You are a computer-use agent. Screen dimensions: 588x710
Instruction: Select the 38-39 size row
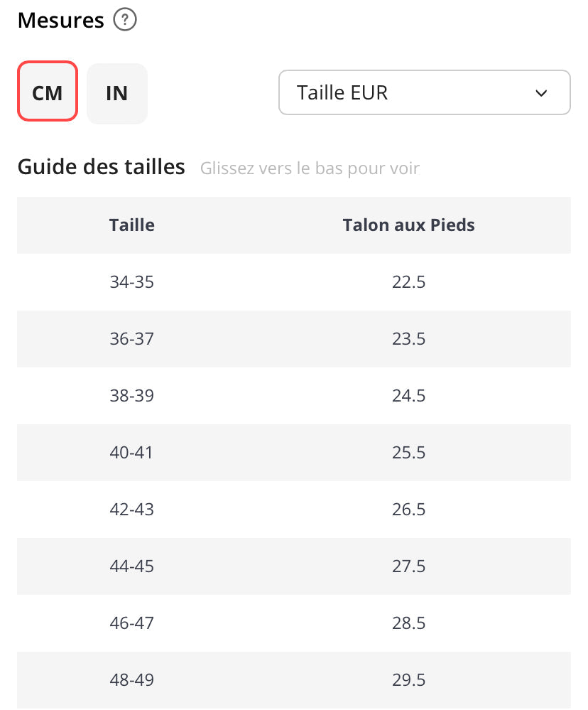(x=131, y=396)
